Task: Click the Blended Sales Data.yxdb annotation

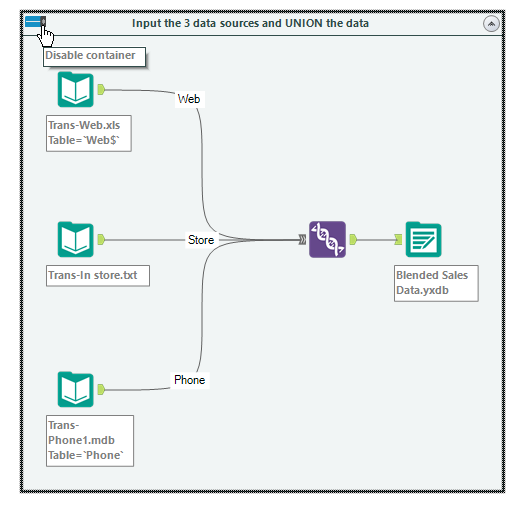Action: click(436, 283)
